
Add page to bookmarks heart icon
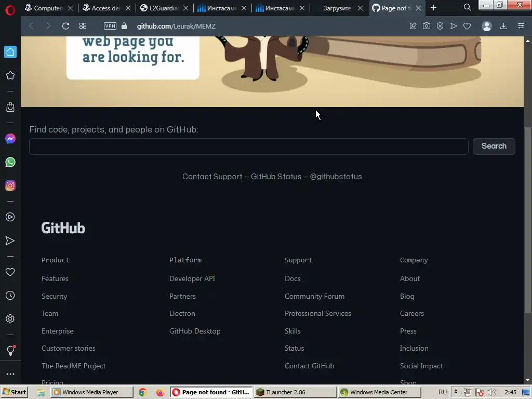coord(467,26)
